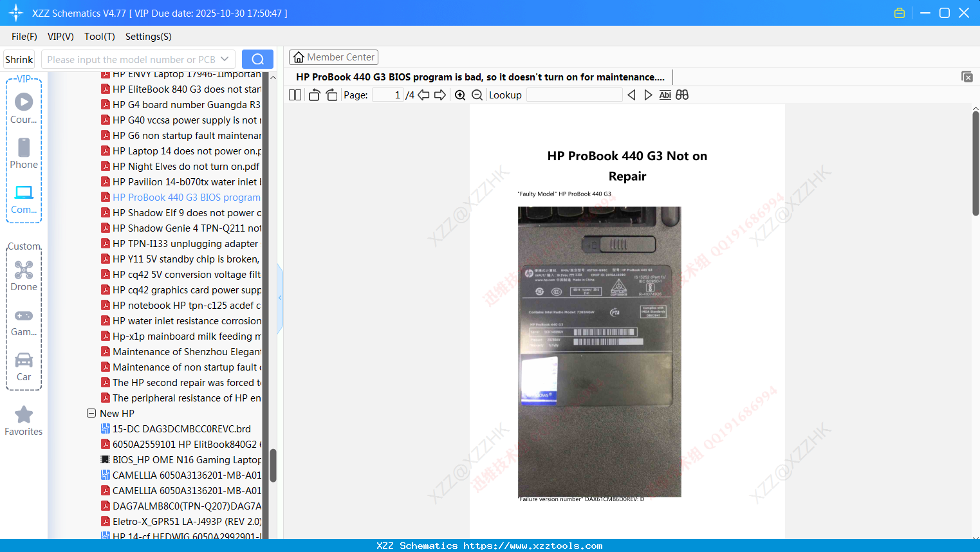Select HP ProBook 440 G3 BIOS program file
This screenshot has width=980, height=552.
181,197
